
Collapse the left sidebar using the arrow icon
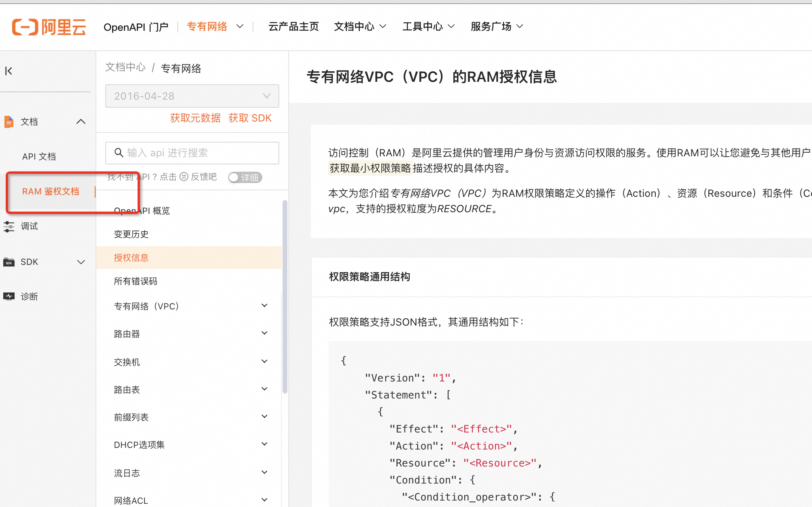[x=9, y=71]
